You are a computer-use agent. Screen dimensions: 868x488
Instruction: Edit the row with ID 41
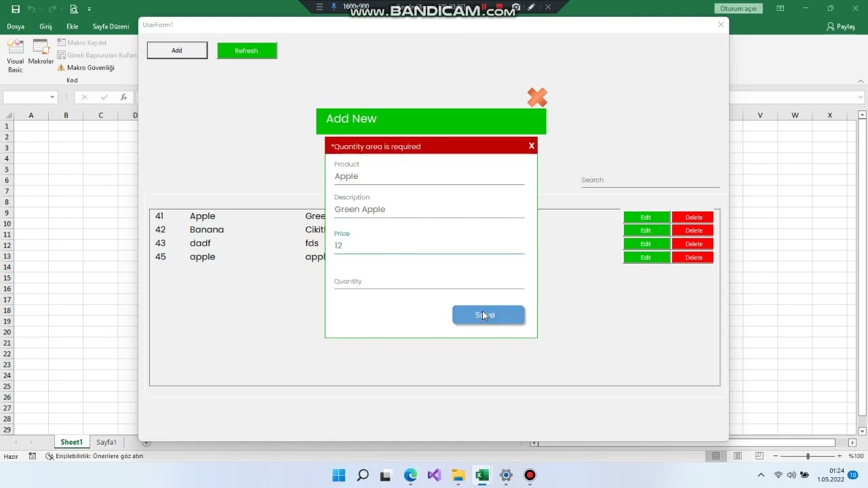(646, 218)
